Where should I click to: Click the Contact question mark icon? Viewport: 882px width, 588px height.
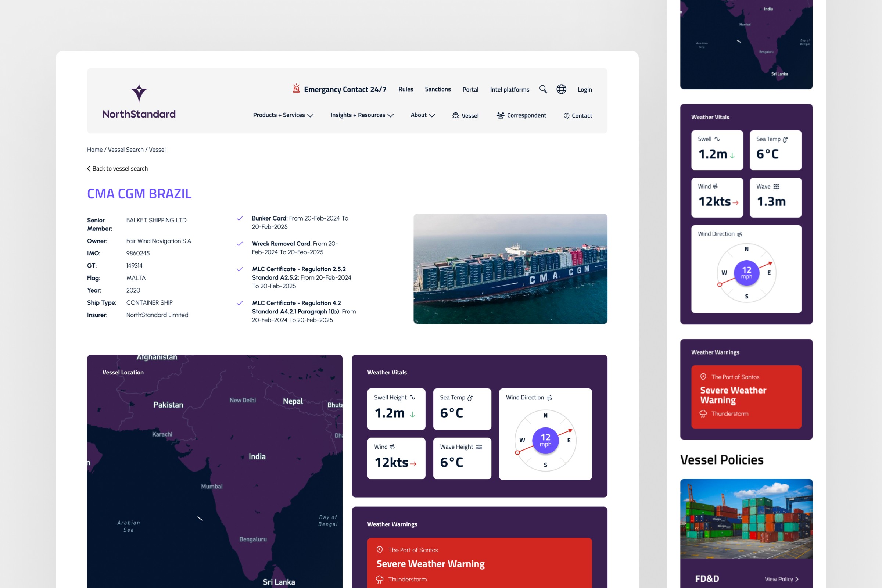tap(566, 116)
